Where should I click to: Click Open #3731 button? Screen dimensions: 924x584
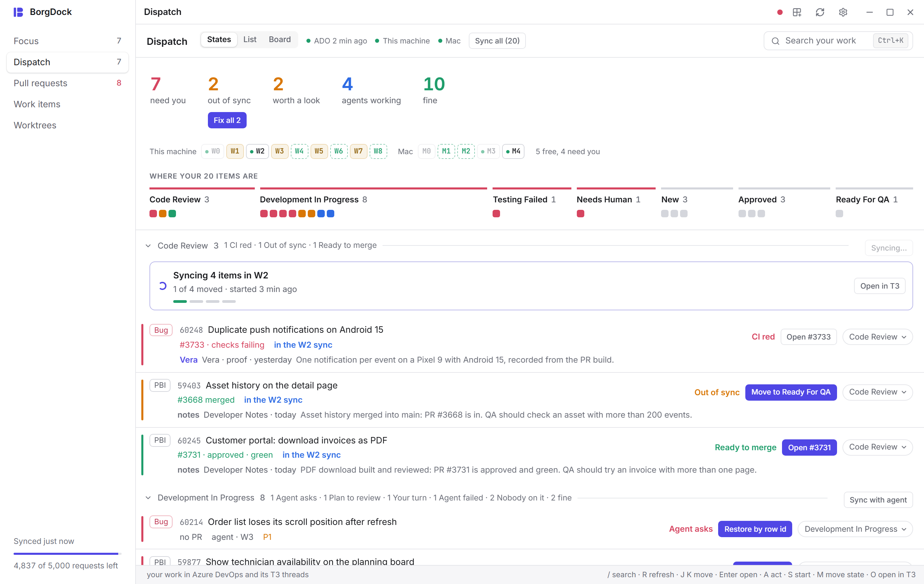pyautogui.click(x=809, y=447)
